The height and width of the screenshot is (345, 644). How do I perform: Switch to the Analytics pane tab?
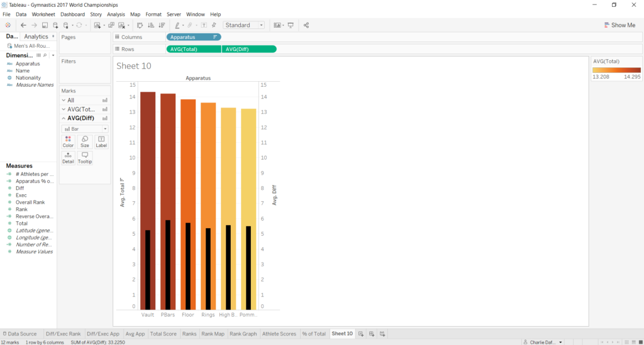(36, 36)
